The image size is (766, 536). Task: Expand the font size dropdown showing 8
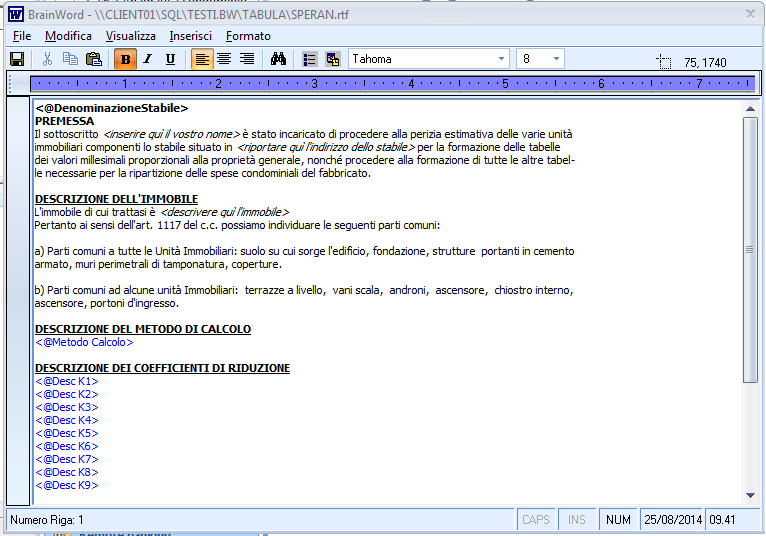pos(555,59)
